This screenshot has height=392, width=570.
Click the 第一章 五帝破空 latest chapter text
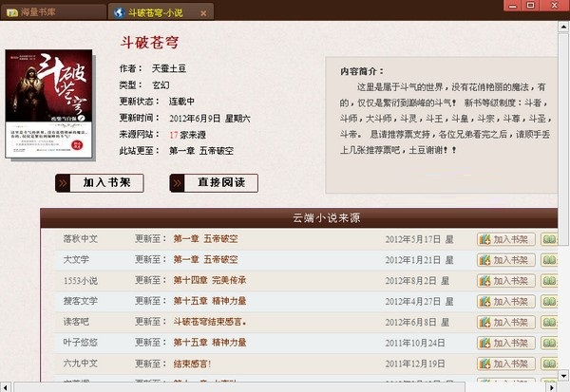[x=201, y=151]
